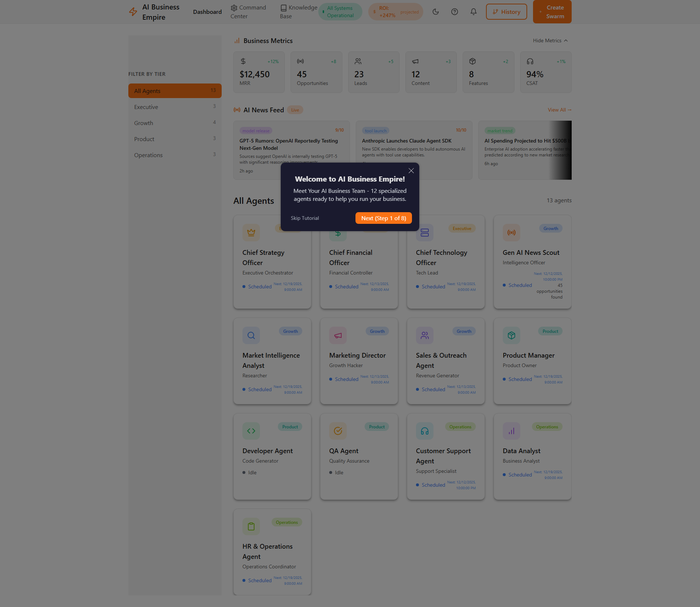Close the welcome tutorial dialog
The width and height of the screenshot is (700, 607).
click(x=411, y=171)
